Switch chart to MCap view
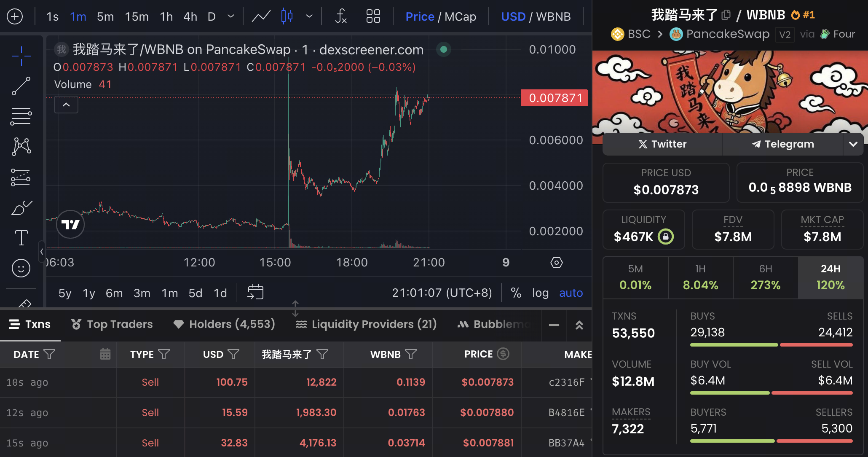Screen dimensions: 868x457 (x=460, y=17)
